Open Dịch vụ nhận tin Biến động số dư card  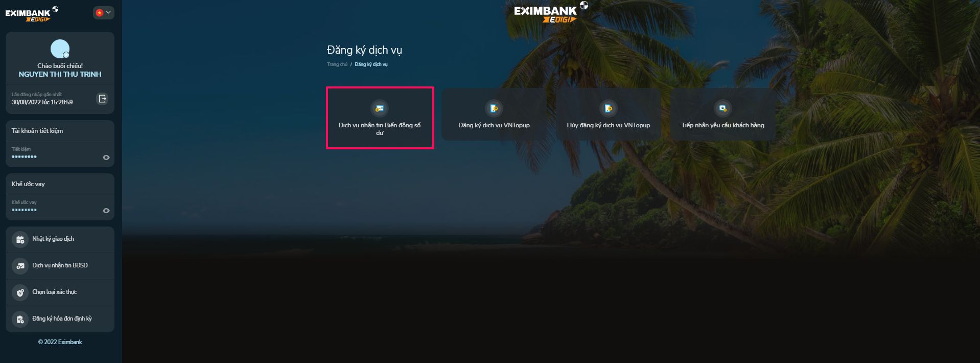tap(380, 118)
